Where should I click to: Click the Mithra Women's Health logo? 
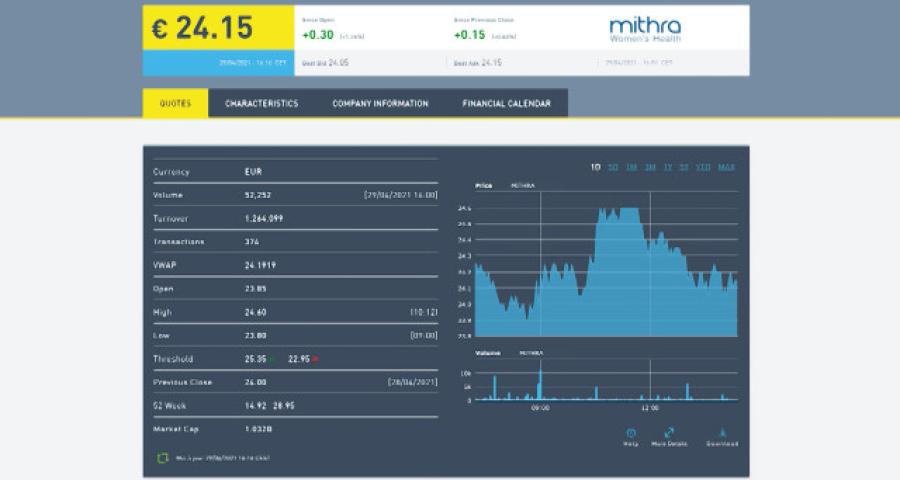(645, 28)
